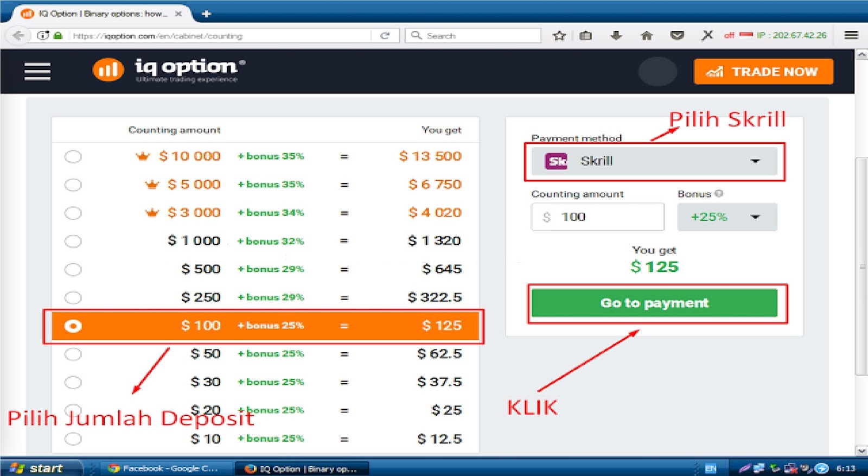Close the IQ Option browser tab
The width and height of the screenshot is (868, 476).
178,14
